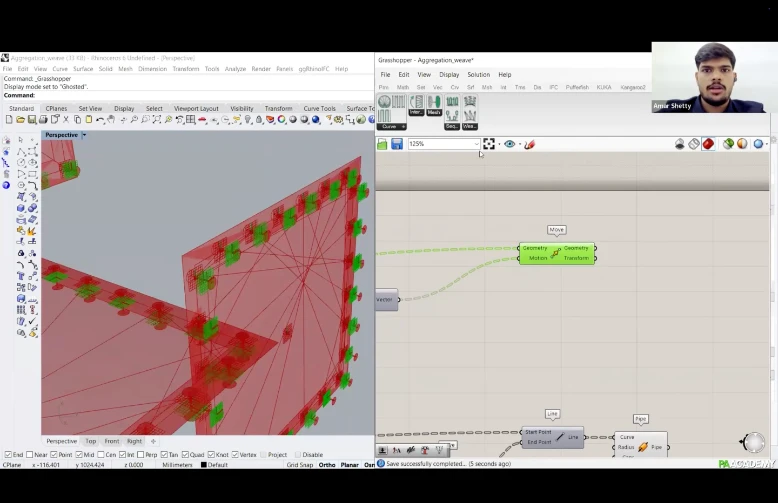Click the Line component on canvas
This screenshot has height=503, width=778.
pyautogui.click(x=553, y=437)
